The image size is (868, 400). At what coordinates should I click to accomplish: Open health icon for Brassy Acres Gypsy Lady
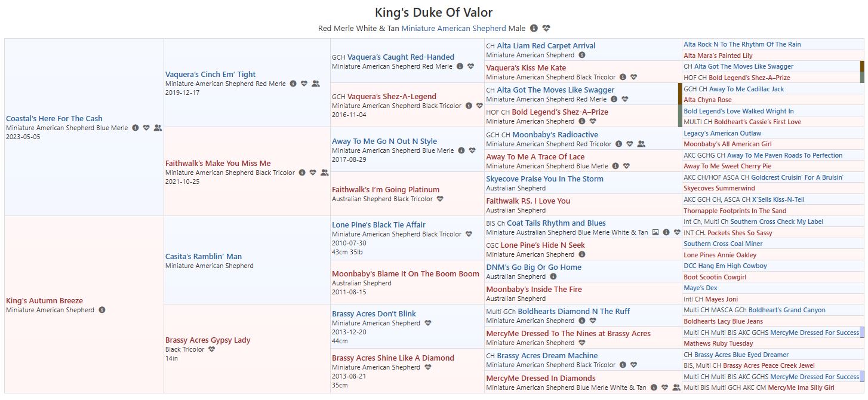pos(211,349)
